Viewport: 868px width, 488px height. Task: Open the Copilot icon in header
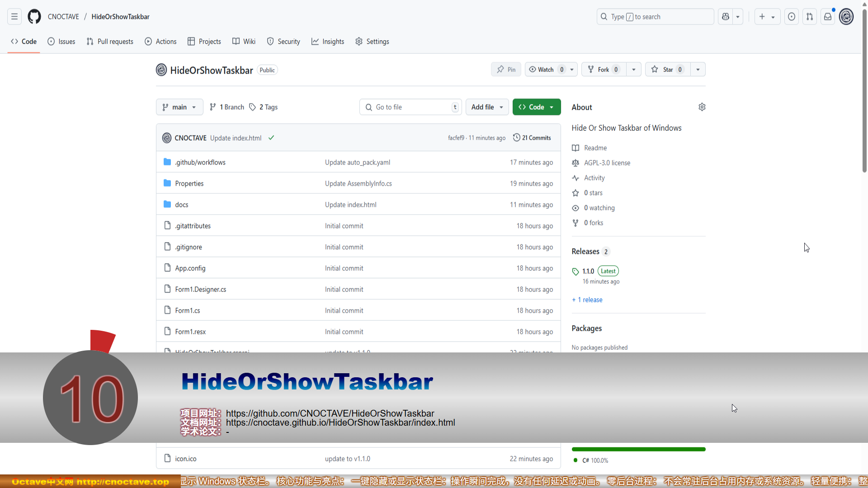(726, 17)
